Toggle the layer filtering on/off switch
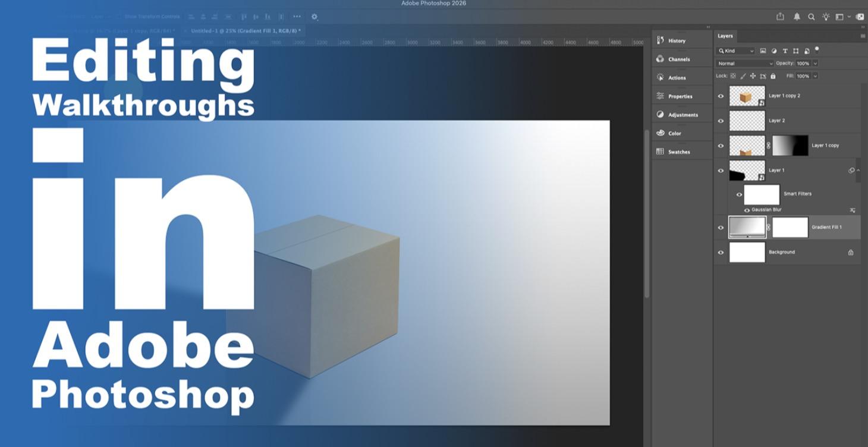Image resolution: width=868 pixels, height=447 pixels. click(817, 49)
